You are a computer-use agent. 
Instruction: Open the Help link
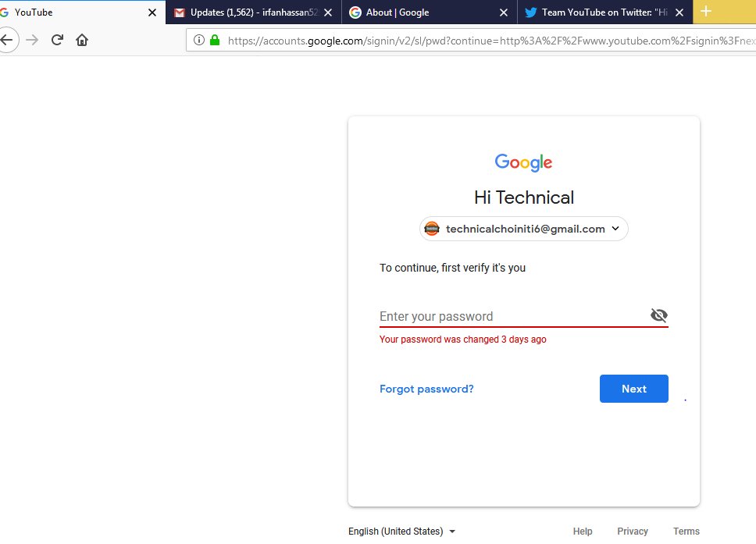point(583,531)
